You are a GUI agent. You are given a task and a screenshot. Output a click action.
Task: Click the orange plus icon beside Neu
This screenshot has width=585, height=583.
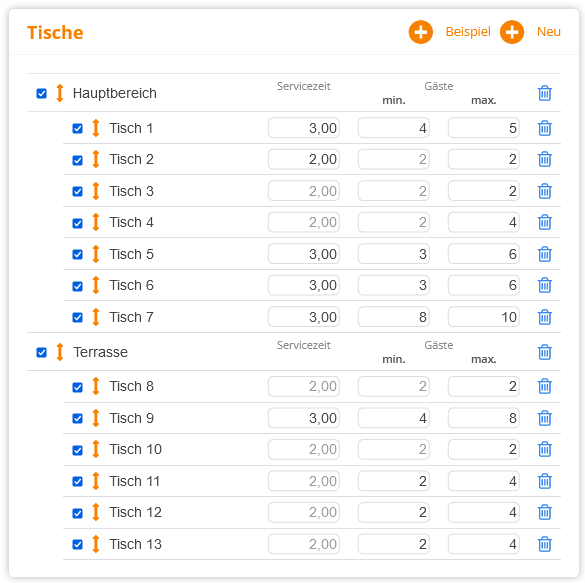coord(512,32)
